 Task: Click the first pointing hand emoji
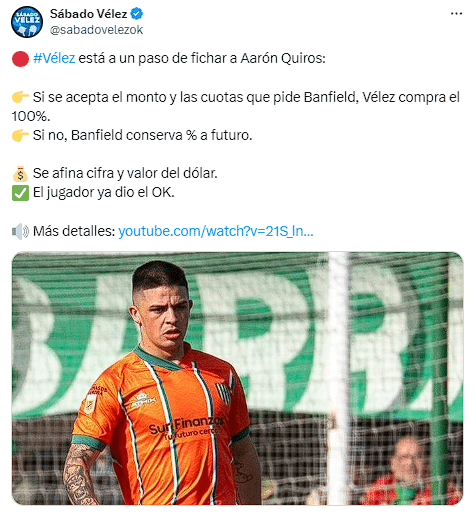coord(20,97)
